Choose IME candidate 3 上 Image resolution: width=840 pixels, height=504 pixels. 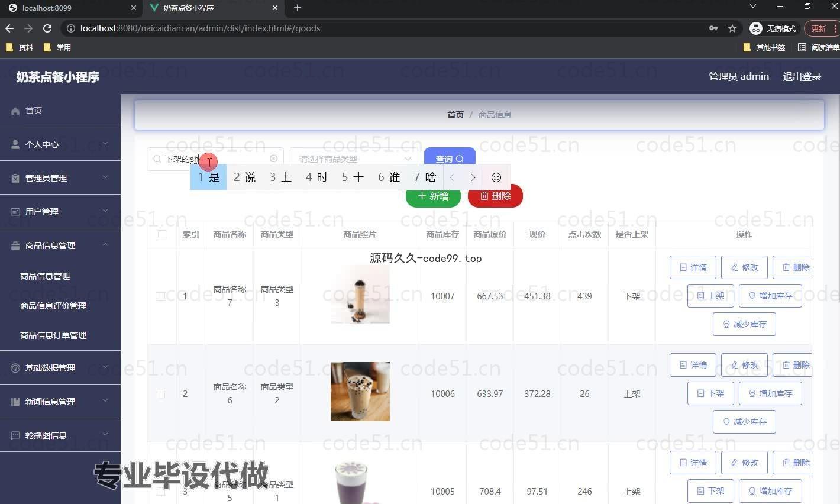(281, 177)
